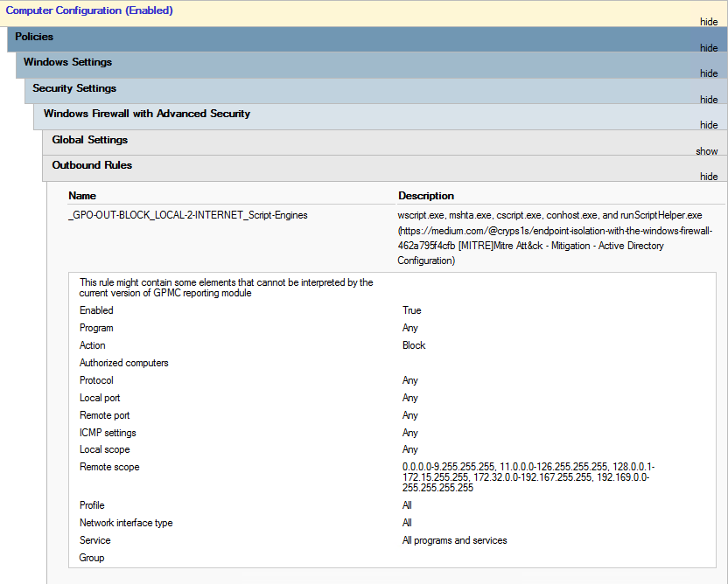Hide Windows Firewall with Advanced Security section
The image size is (728, 584).
(709, 125)
